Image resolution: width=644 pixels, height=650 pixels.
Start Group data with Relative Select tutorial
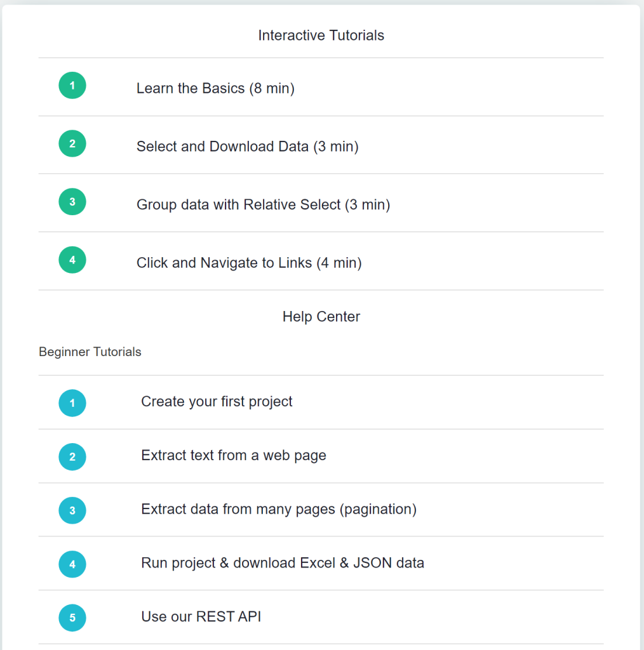tap(264, 204)
